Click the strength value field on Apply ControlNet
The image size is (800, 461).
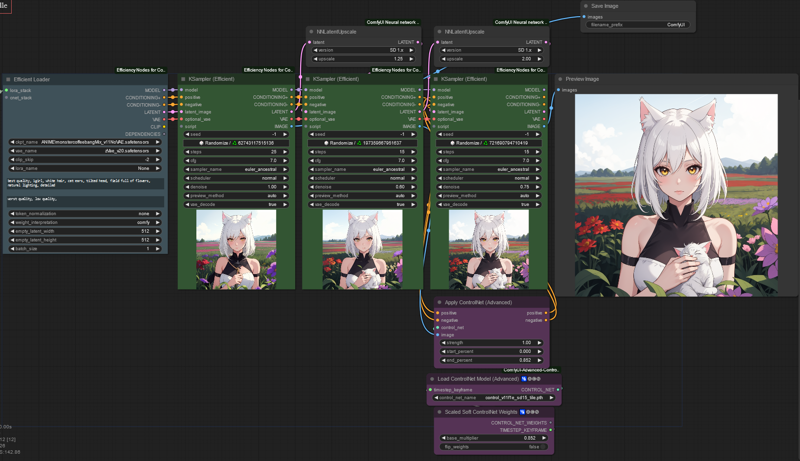tap(491, 343)
